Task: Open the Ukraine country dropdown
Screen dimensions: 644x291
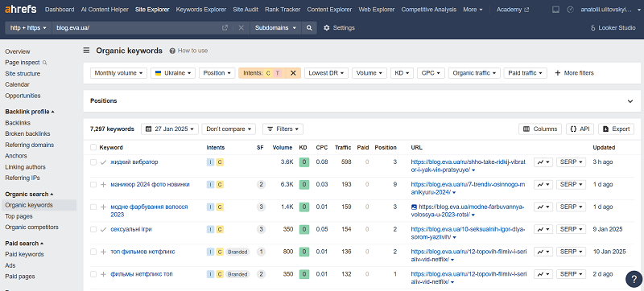Action: (x=173, y=73)
